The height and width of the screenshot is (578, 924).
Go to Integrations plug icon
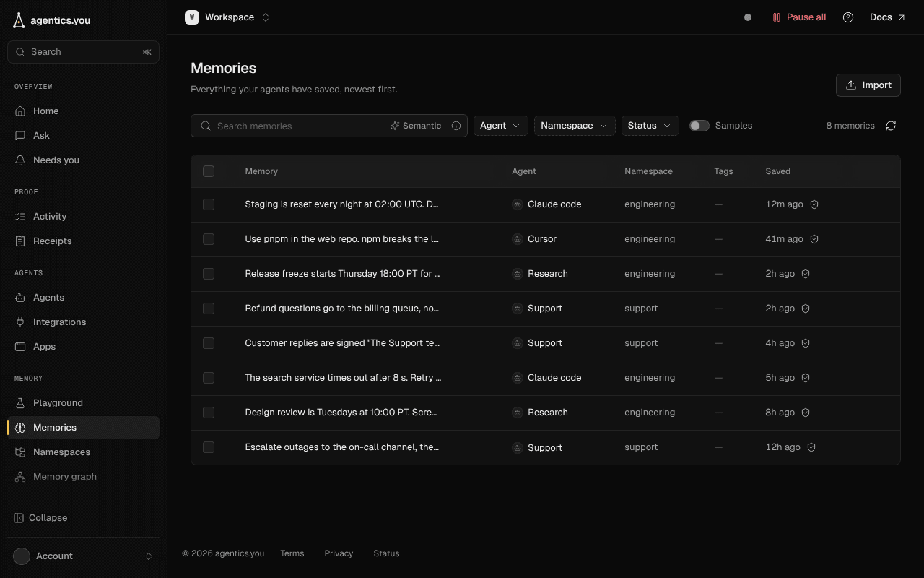[x=20, y=322]
